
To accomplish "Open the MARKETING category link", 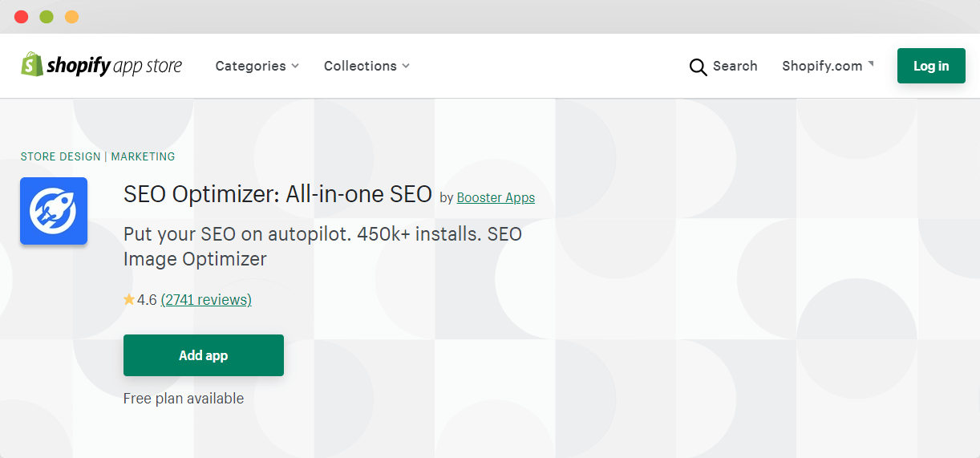I will point(143,156).
